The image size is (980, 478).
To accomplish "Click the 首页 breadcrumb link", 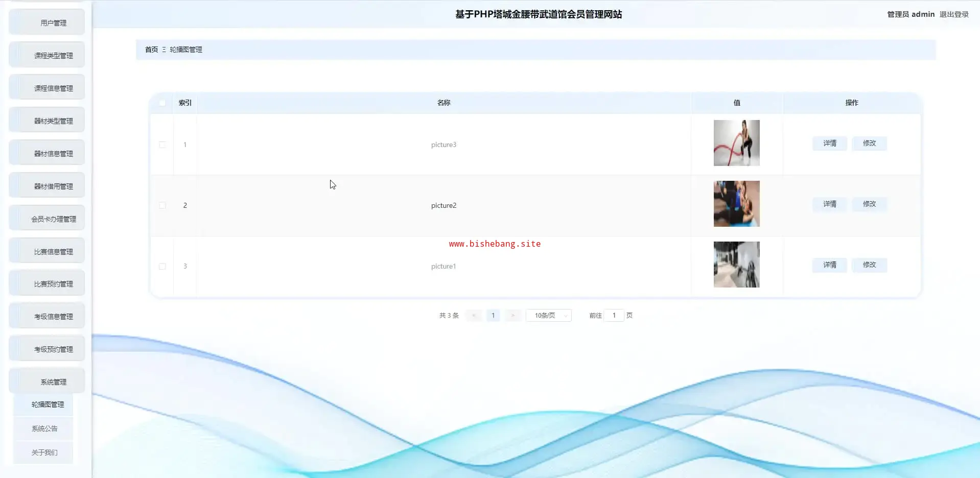I will (151, 50).
